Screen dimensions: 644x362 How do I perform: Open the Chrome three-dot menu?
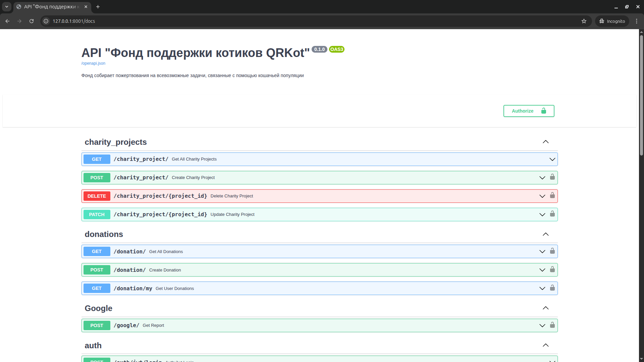click(637, 21)
